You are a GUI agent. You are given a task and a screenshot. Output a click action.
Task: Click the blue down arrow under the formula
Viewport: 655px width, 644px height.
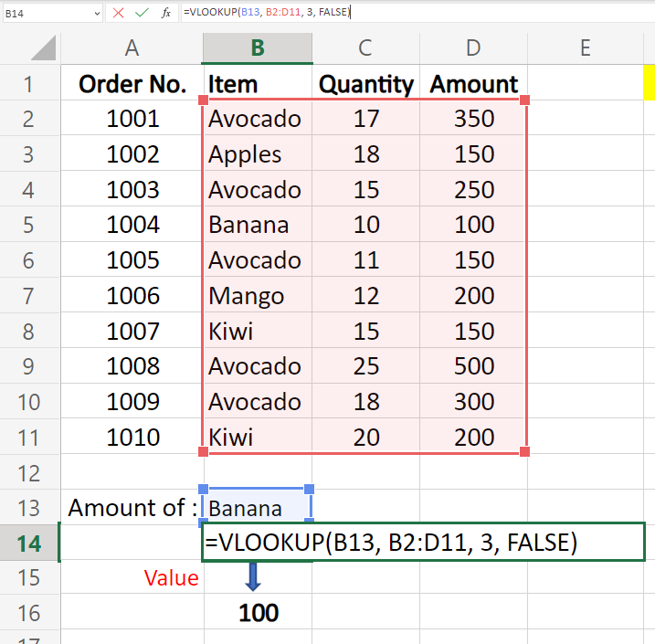tap(253, 576)
